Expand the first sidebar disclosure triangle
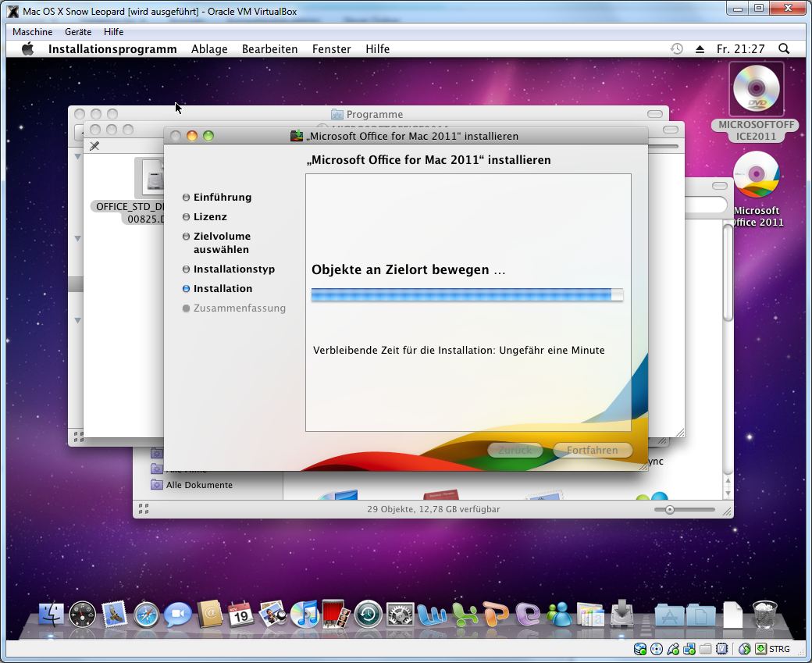 tap(77, 156)
